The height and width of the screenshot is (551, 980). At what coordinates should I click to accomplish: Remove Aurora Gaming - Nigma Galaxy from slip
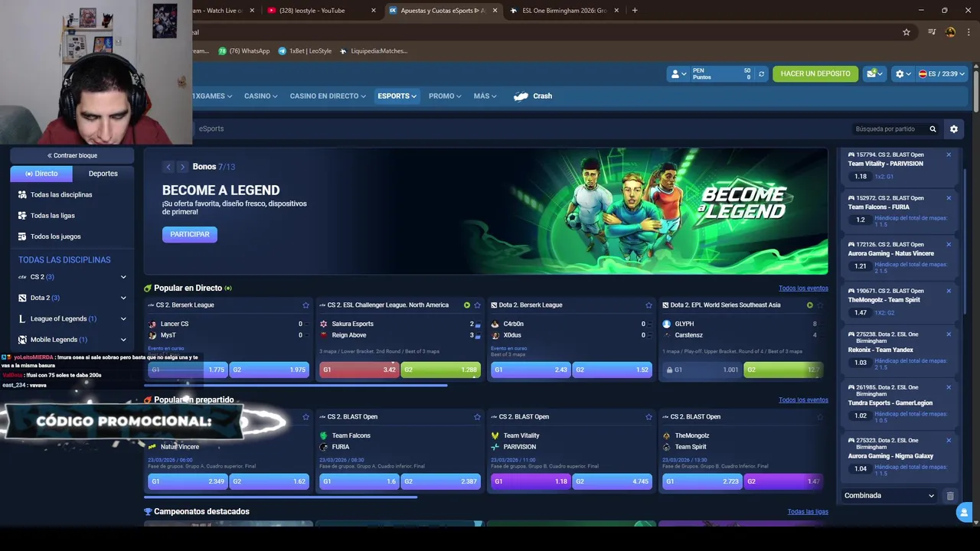pyautogui.click(x=949, y=440)
